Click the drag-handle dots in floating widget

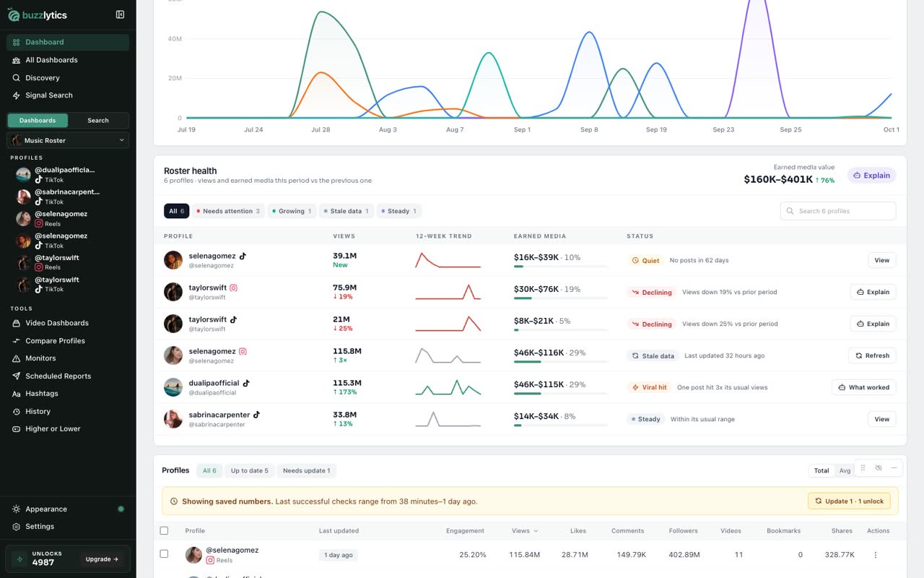click(x=863, y=467)
